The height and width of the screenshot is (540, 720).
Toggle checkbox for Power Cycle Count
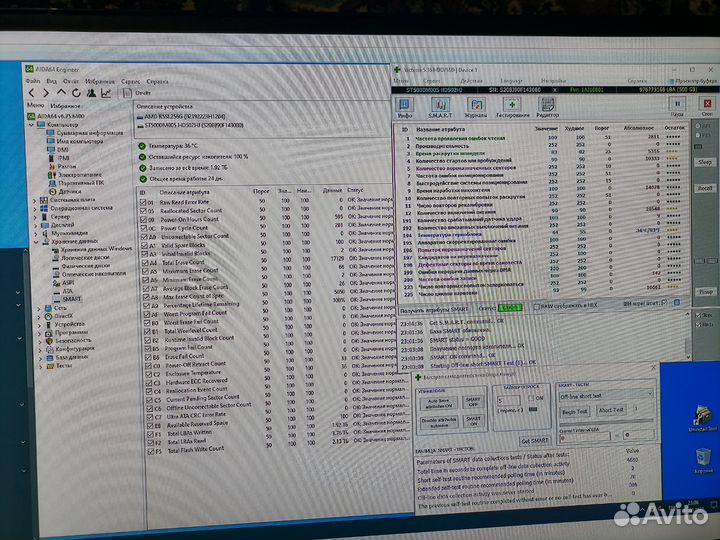point(144,228)
